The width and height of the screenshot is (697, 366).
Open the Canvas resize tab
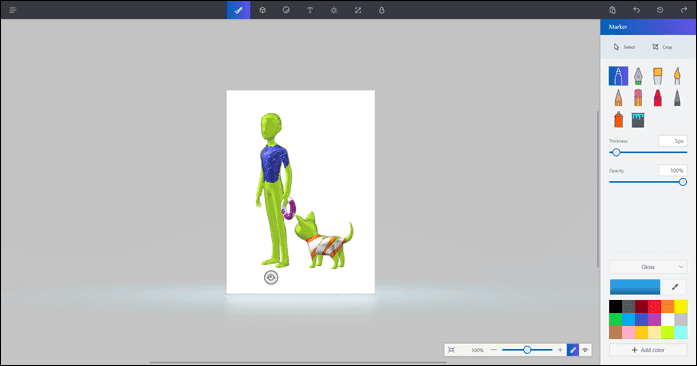pyautogui.click(x=358, y=10)
